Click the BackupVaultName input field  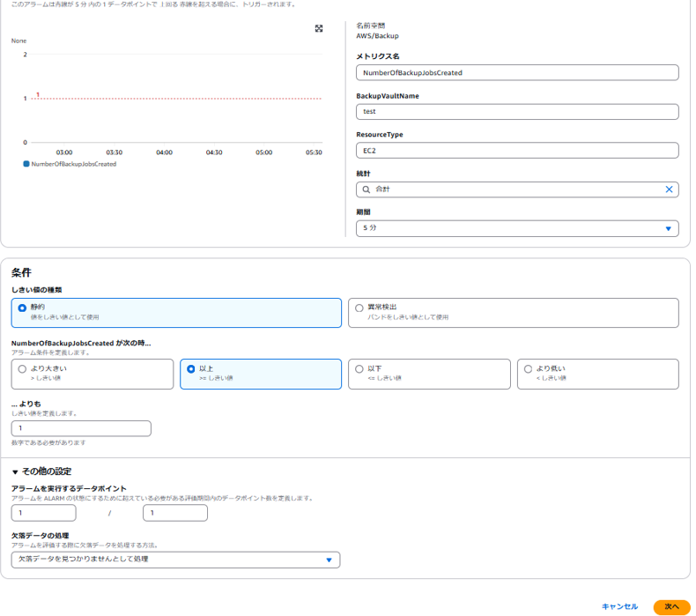click(x=517, y=112)
